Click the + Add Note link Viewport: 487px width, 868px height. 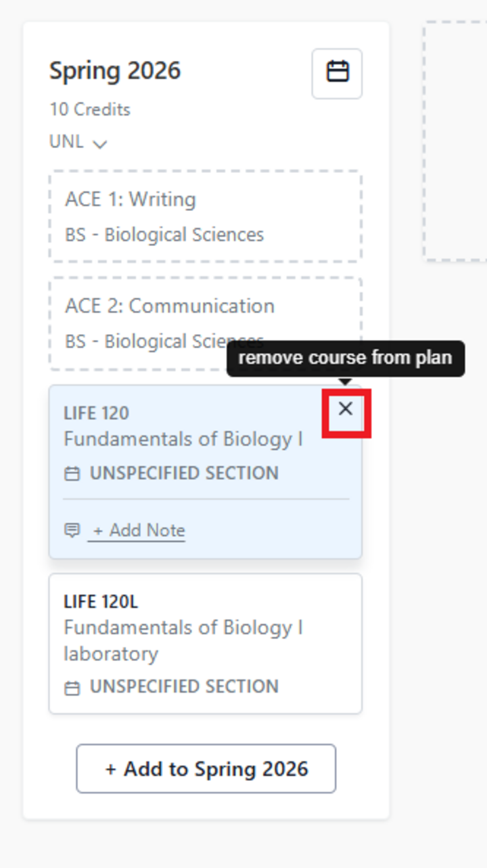coord(139,531)
